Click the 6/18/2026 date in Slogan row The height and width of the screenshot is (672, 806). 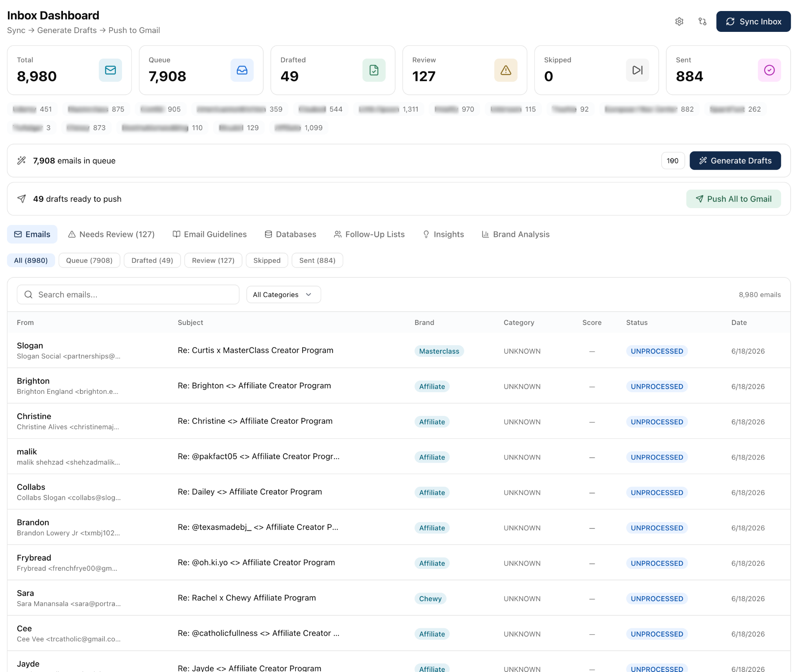[748, 351]
